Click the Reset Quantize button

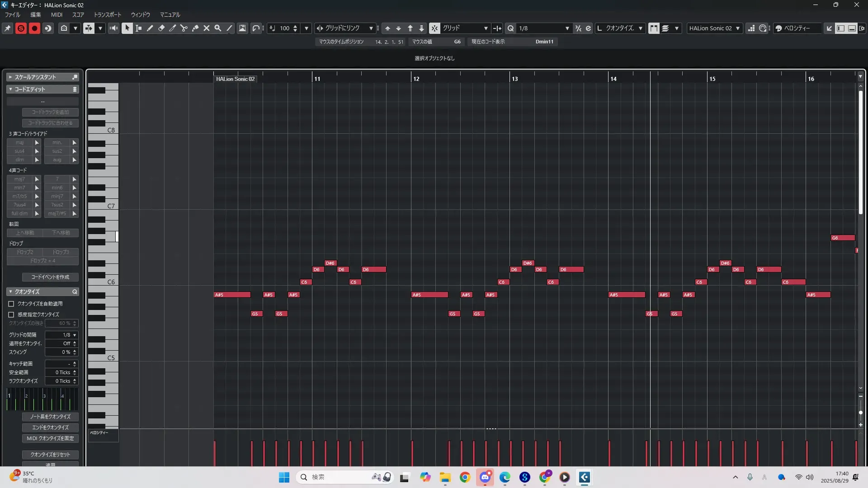[x=50, y=455]
